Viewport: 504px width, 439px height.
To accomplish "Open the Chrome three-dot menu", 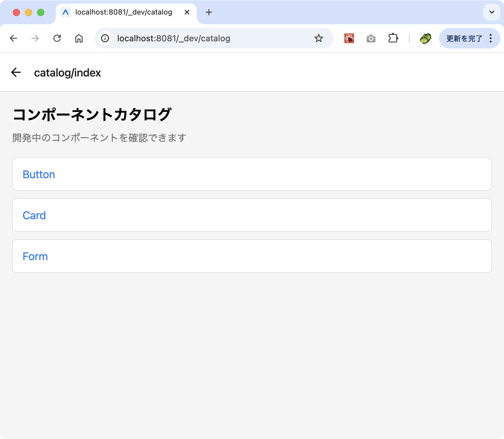I will [491, 38].
